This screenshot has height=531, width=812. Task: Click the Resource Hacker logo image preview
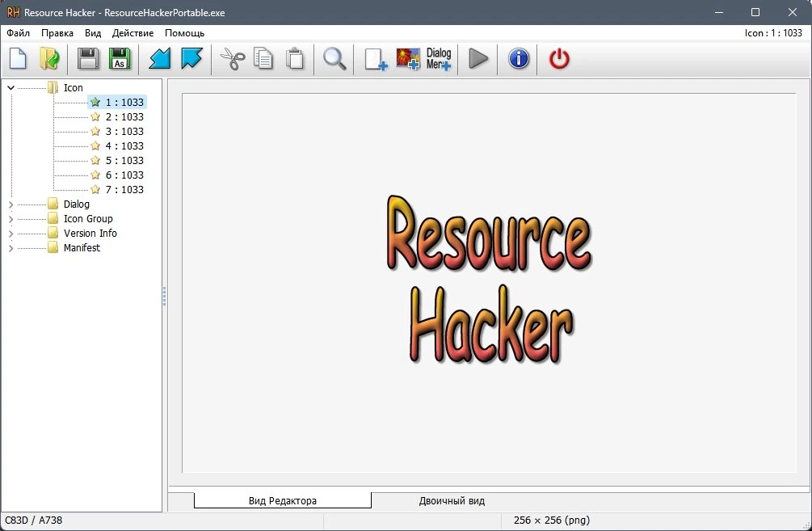[490, 279]
